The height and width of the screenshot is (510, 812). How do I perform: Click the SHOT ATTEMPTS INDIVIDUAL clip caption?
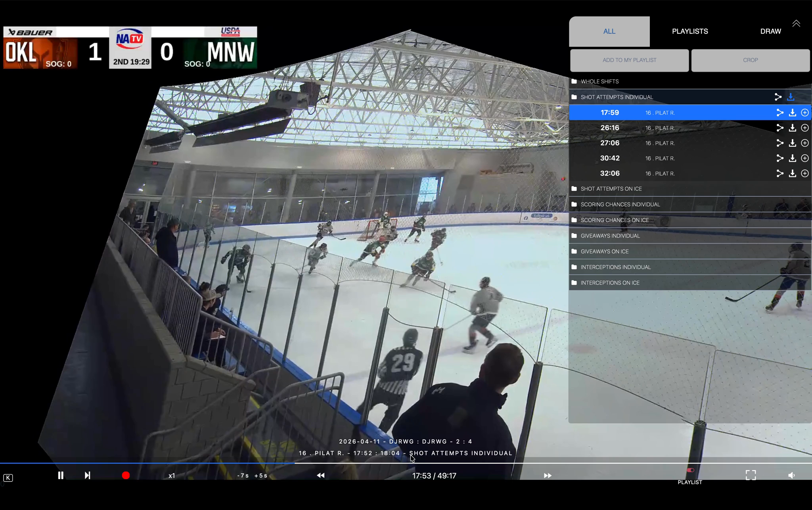[406, 453]
